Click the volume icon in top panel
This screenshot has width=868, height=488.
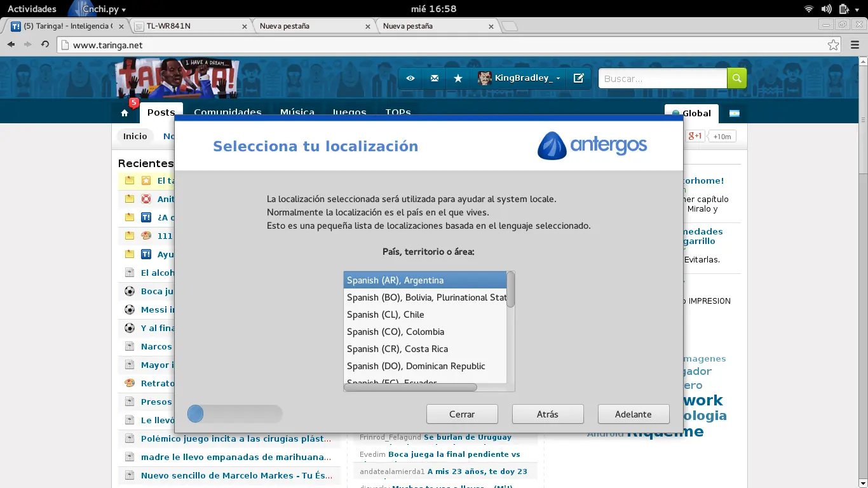pos(826,9)
